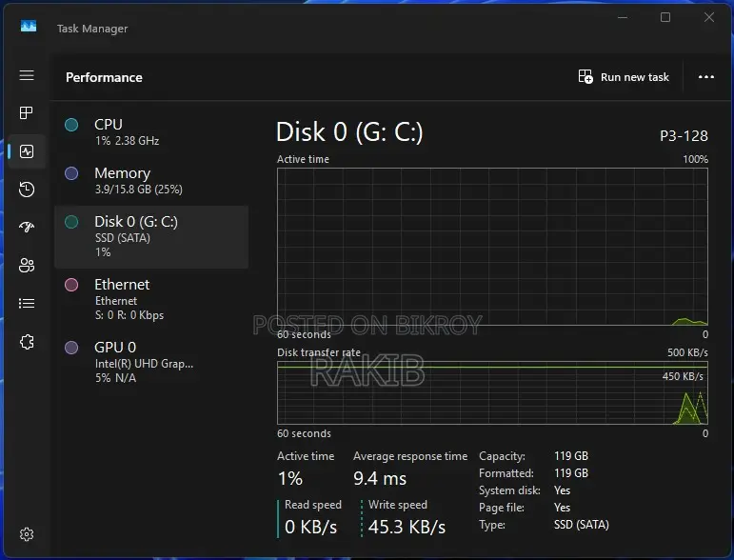The height and width of the screenshot is (560, 734).
Task: Click the 9.4 ms response time value
Action: 380,478
